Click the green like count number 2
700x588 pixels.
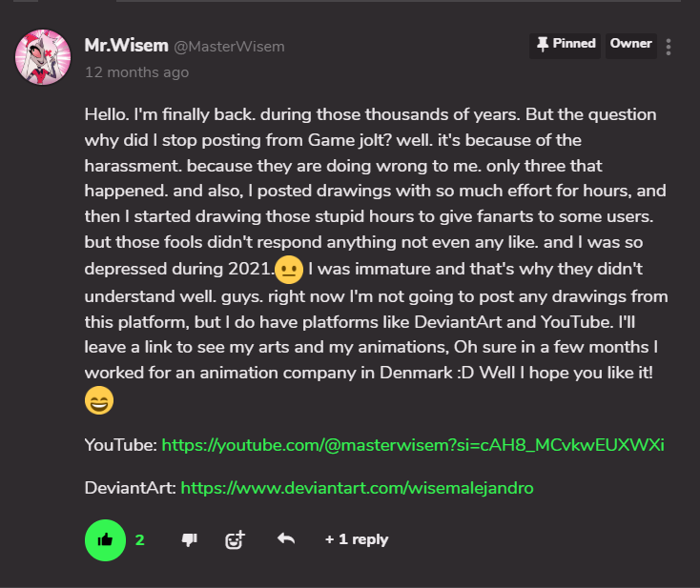click(139, 539)
